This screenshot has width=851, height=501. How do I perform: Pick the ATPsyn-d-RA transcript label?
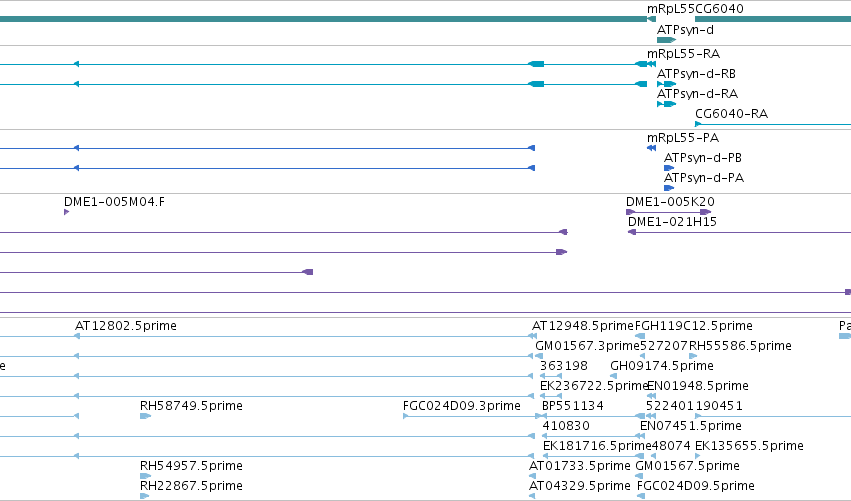click(x=697, y=94)
